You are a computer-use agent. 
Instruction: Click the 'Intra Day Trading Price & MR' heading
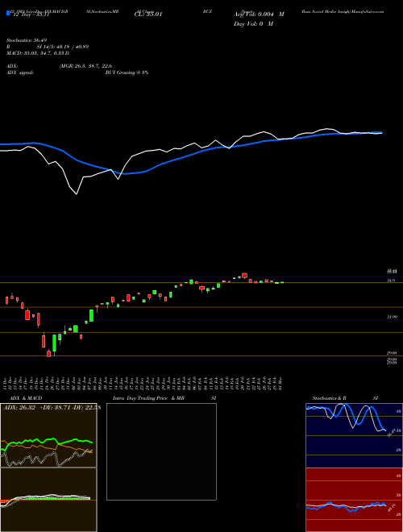pos(148,398)
